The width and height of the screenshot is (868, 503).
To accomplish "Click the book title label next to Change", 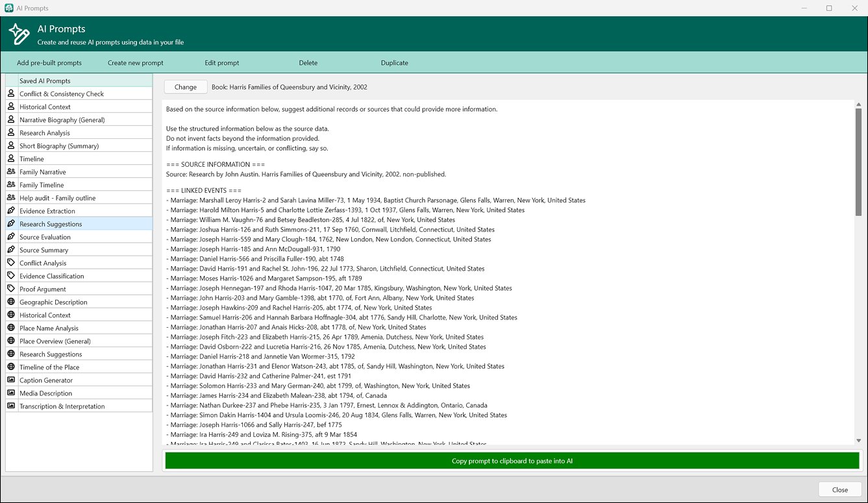I will 290,87.
